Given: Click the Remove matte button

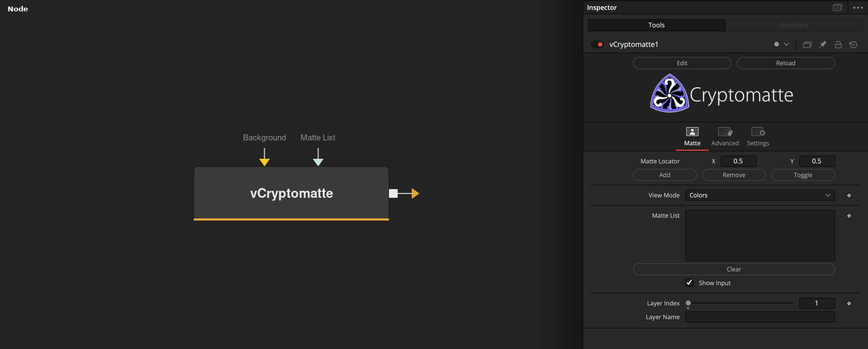Looking at the screenshot, I should click(x=734, y=175).
